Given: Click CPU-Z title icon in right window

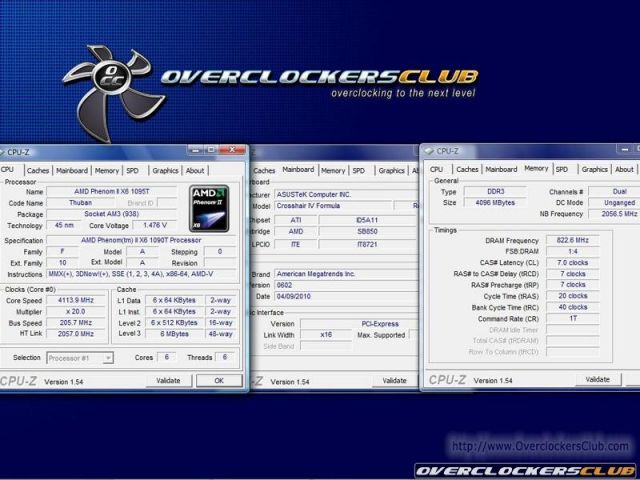Looking at the screenshot, I should click(429, 151).
